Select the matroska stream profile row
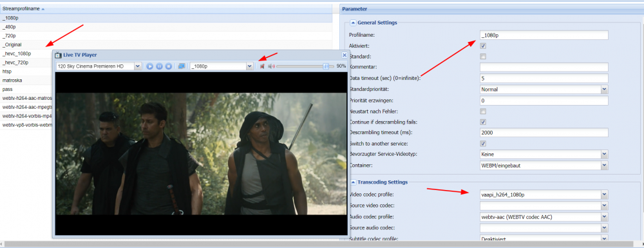The width and height of the screenshot is (644, 248). click(x=26, y=81)
